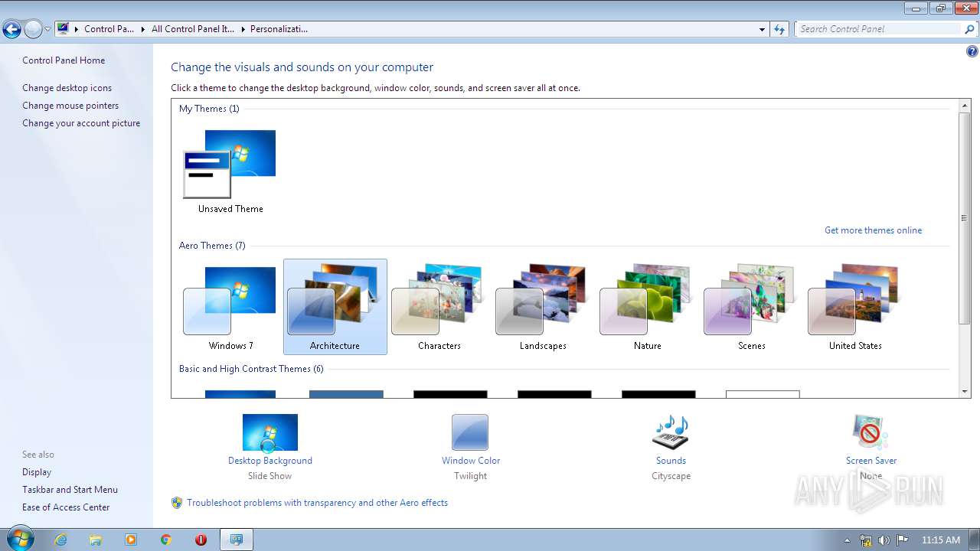The height and width of the screenshot is (551, 980).
Task: Click the search magnifier icon
Action: coord(969,29)
